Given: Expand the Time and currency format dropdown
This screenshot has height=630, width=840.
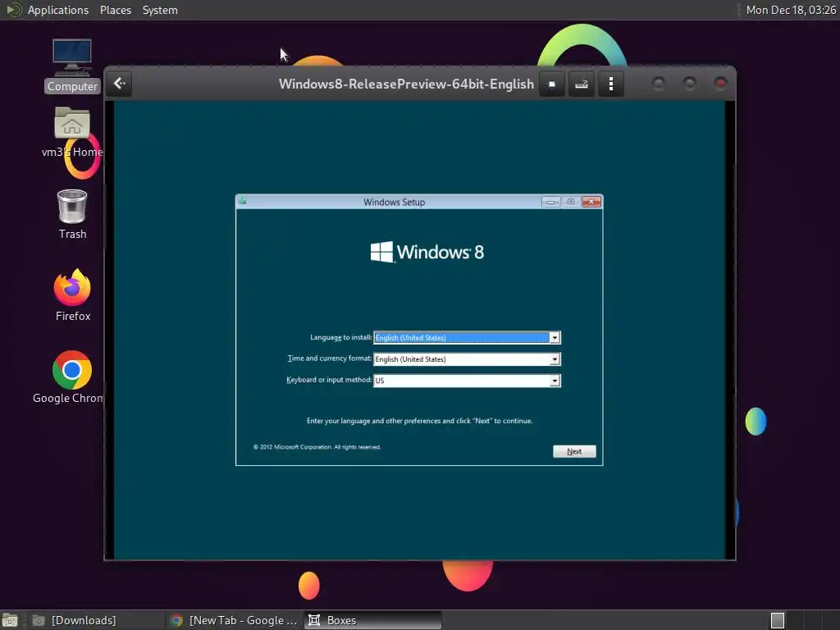Looking at the screenshot, I should pos(555,359).
